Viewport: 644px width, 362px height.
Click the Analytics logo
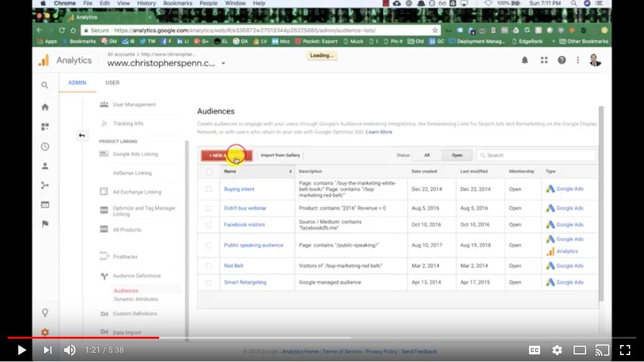[44, 60]
